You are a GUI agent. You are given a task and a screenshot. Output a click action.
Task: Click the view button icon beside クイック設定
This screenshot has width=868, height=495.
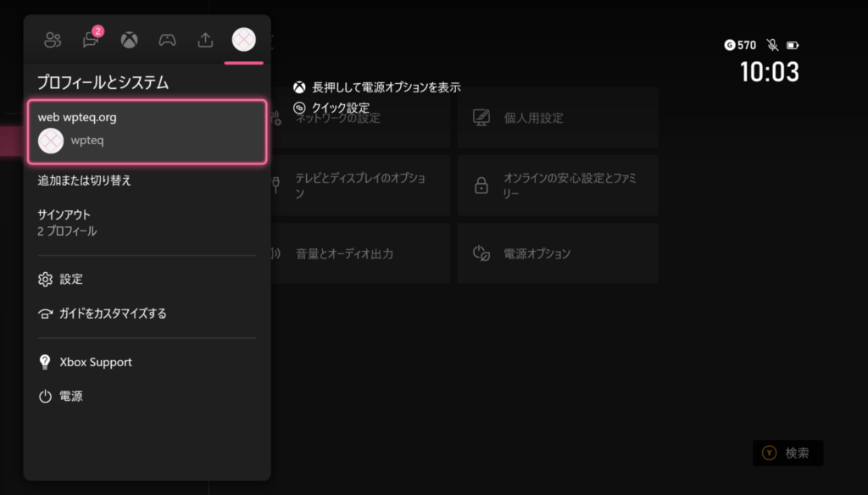pyautogui.click(x=299, y=108)
